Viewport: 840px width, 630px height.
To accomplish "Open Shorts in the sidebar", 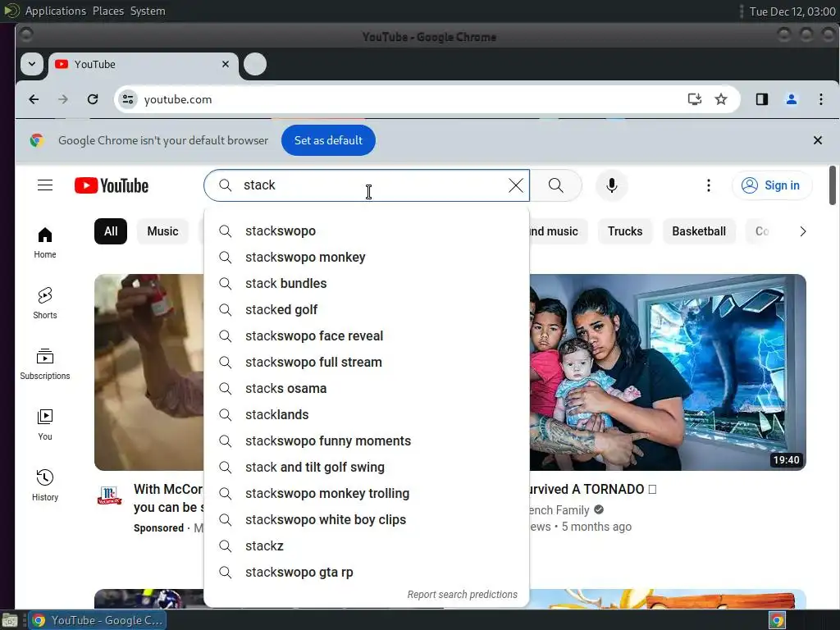I will (45, 304).
